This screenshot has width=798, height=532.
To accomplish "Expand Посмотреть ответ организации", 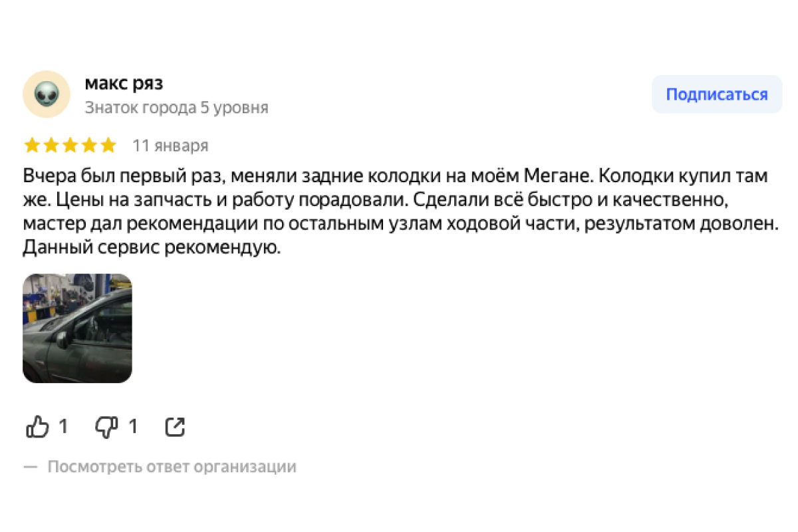I will (172, 467).
